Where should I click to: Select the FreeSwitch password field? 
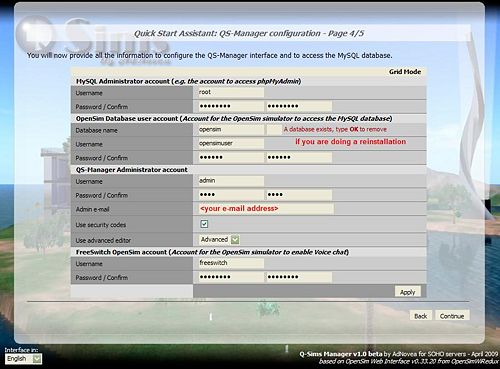point(231,277)
